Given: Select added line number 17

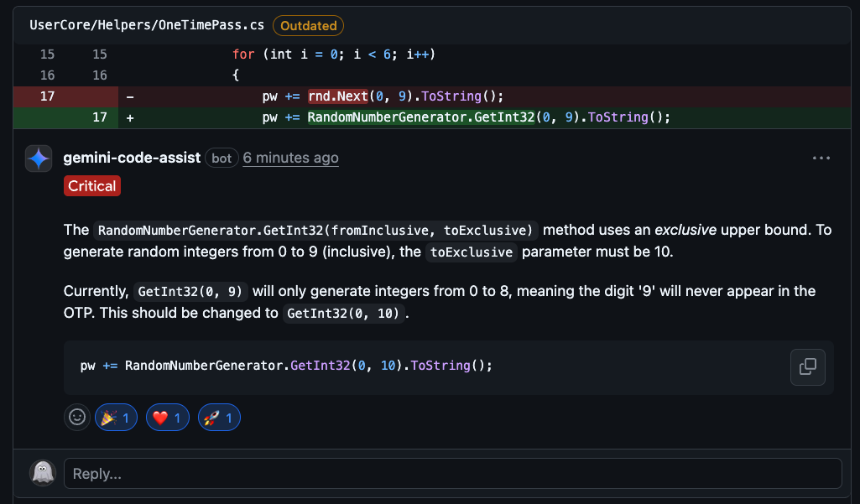Looking at the screenshot, I should coord(99,117).
